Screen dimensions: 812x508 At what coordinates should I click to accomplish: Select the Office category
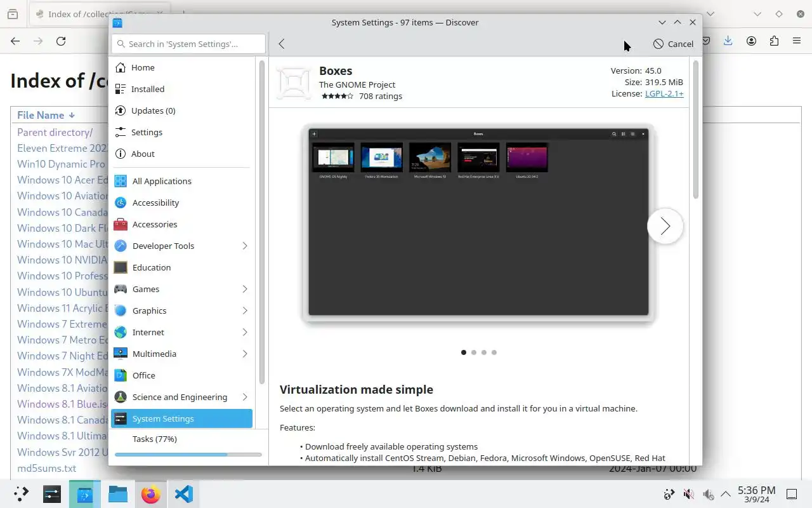182,375
